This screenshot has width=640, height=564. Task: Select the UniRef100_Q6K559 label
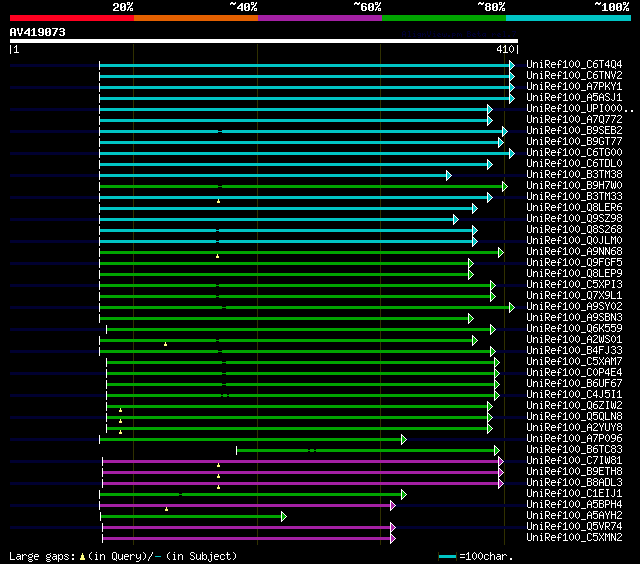[574, 329]
